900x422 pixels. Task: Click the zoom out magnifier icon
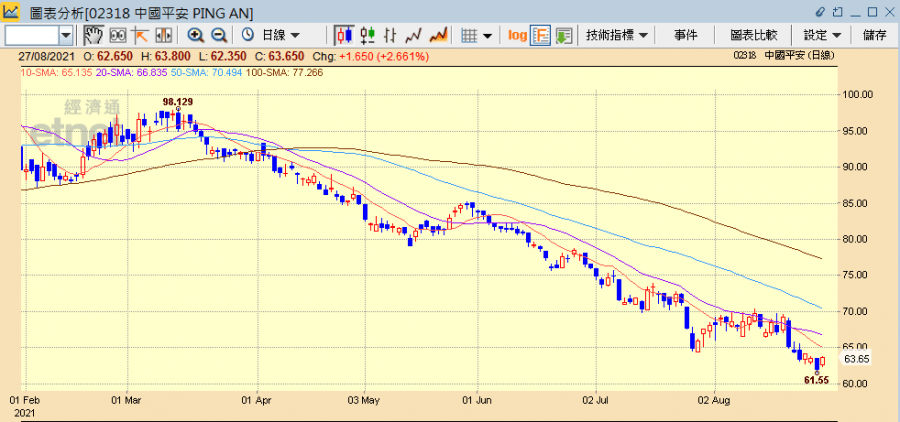tap(218, 35)
